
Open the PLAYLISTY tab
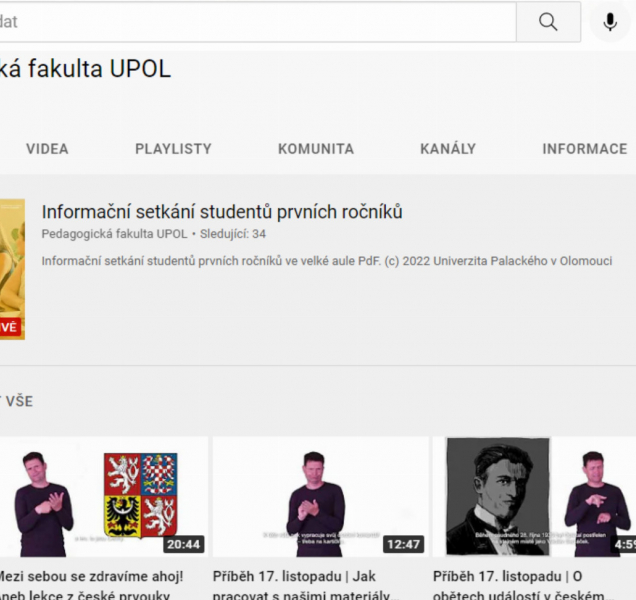click(x=173, y=149)
